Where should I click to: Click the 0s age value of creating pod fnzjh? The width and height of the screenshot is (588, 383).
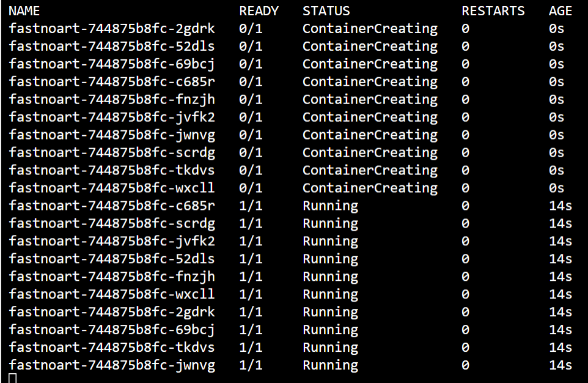click(x=556, y=100)
